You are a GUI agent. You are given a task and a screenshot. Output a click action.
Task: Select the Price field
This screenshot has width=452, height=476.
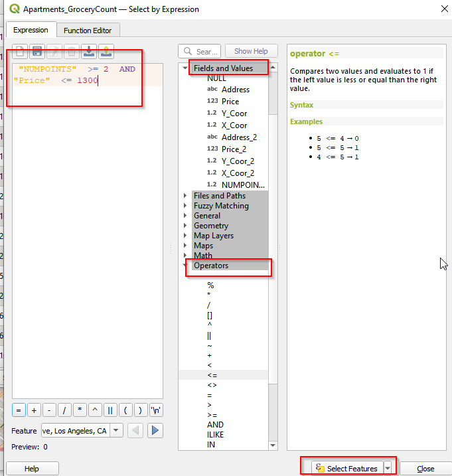230,102
